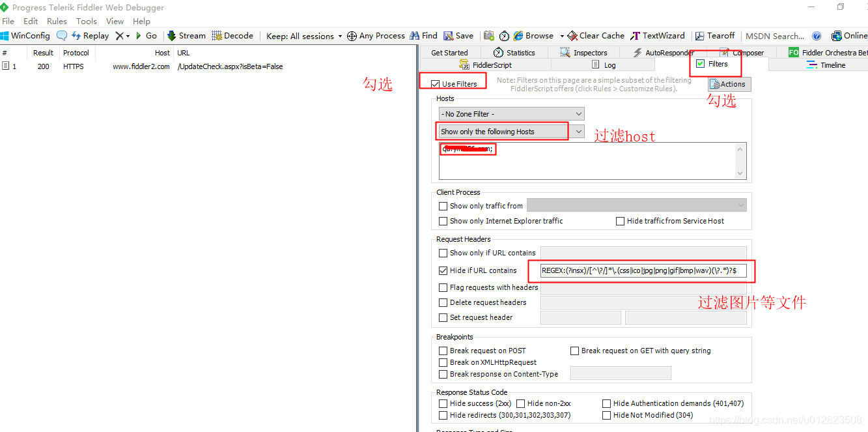Check Hide redirects (300,301,302,303,307)

click(443, 415)
